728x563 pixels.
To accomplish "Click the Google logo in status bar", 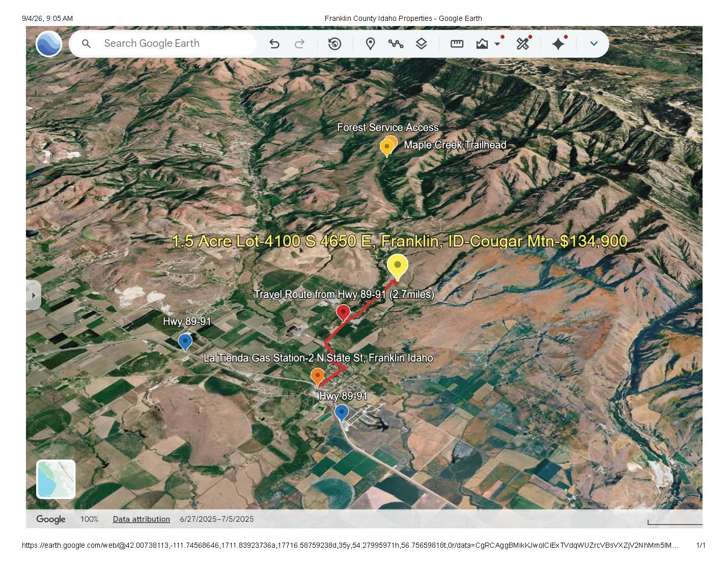I will point(51,519).
